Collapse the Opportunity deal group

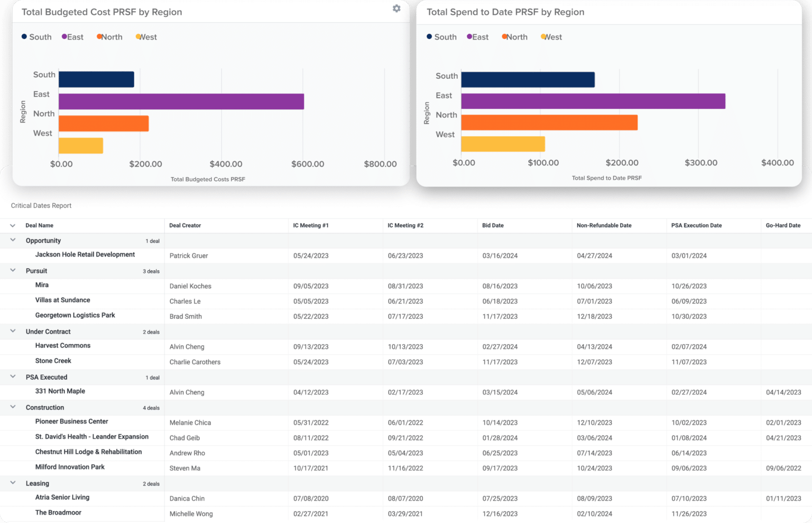(13, 240)
